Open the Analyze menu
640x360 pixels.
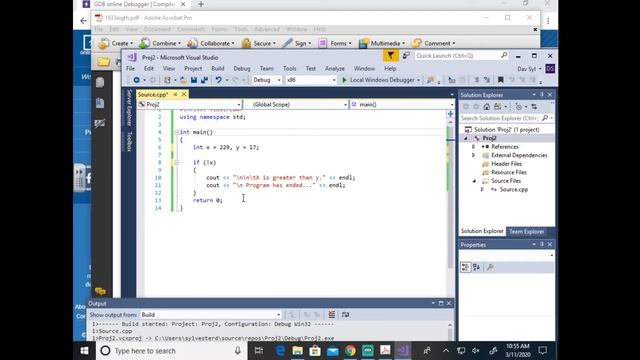pyautogui.click(x=335, y=69)
